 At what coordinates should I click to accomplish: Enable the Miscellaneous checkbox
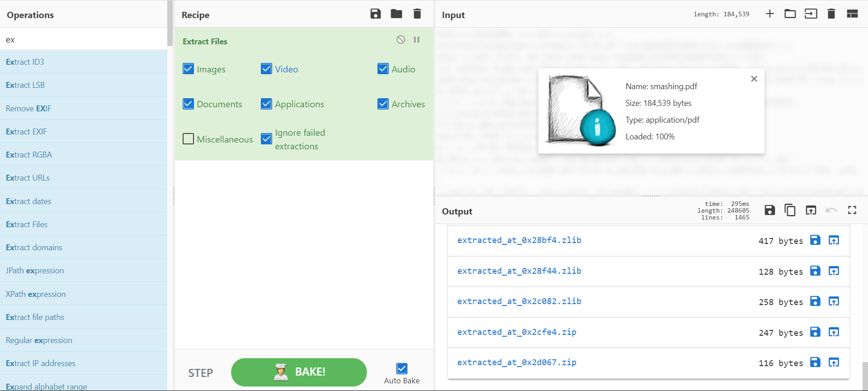point(189,139)
